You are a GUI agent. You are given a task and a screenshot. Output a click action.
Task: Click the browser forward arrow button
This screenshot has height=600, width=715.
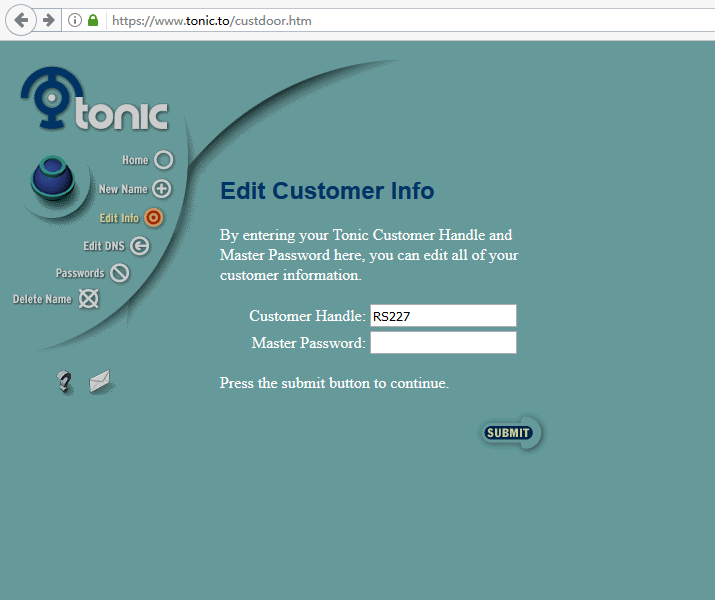49,20
